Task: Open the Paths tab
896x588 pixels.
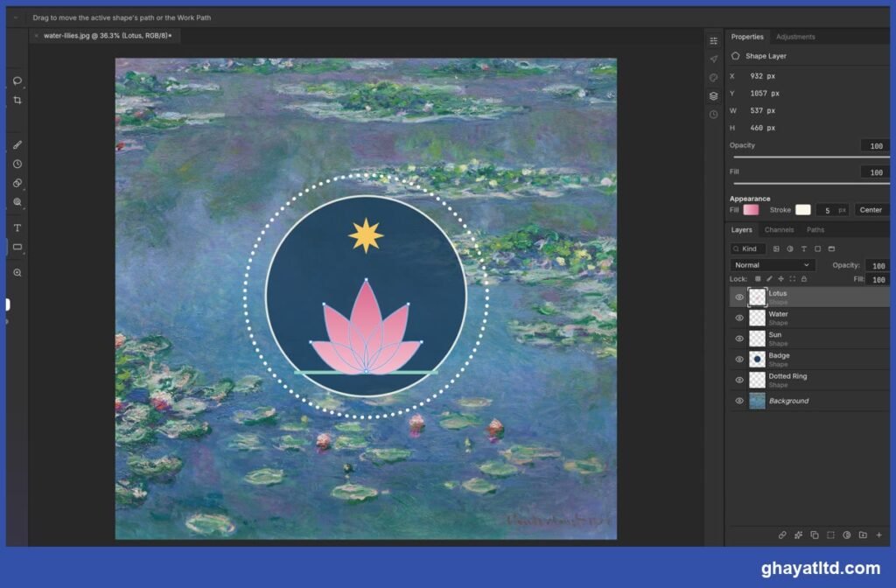Action: (x=815, y=230)
